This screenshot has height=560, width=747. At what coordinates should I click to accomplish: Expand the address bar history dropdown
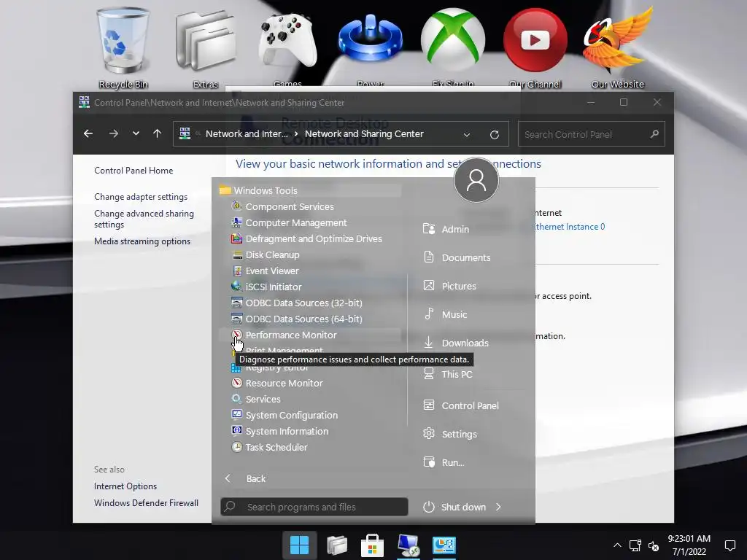click(467, 135)
